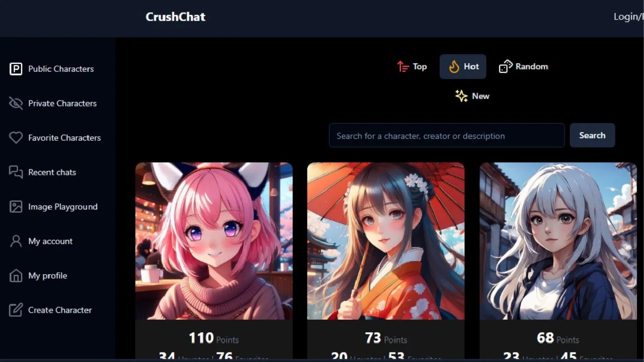This screenshot has width=644, height=362.
Task: Switch to the Random dice tab
Action: pyautogui.click(x=523, y=66)
